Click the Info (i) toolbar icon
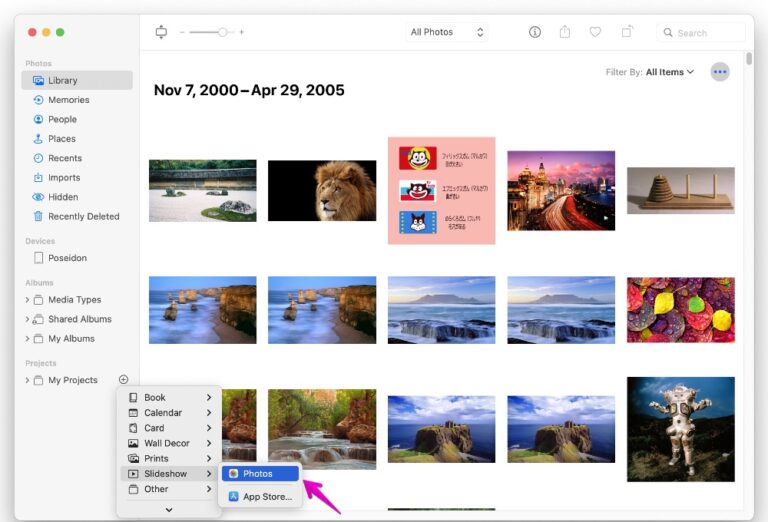 click(535, 32)
